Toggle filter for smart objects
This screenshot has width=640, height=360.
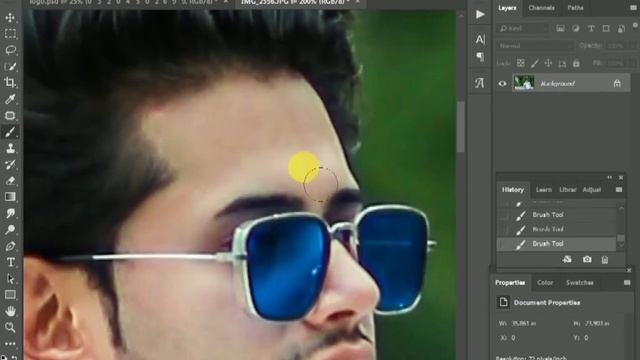[621, 28]
